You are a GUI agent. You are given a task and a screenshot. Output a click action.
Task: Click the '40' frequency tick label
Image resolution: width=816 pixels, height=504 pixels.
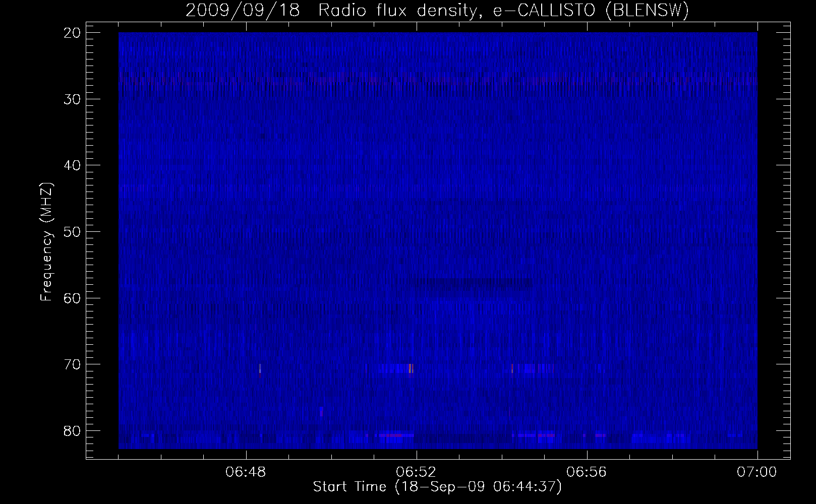click(72, 165)
